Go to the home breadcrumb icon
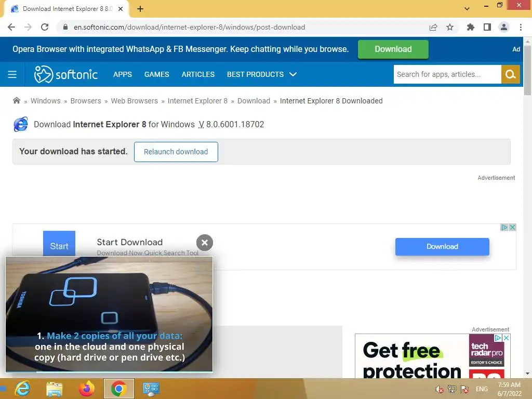 16,100
